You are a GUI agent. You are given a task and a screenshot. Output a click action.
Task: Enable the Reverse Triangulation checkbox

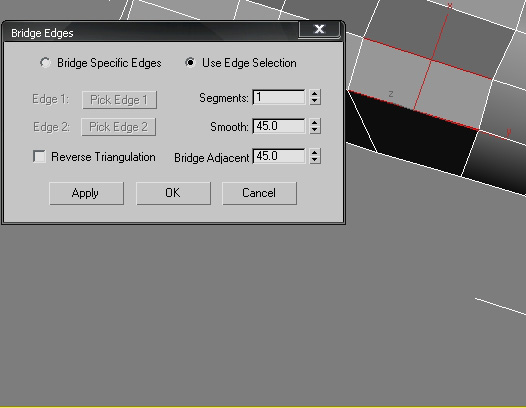click(x=39, y=156)
